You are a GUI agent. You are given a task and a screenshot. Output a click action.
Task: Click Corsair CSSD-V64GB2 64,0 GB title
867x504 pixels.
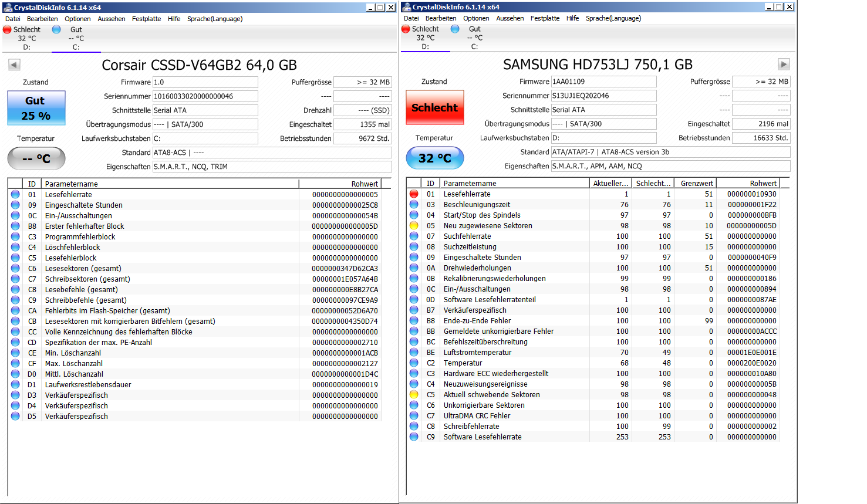click(x=200, y=65)
